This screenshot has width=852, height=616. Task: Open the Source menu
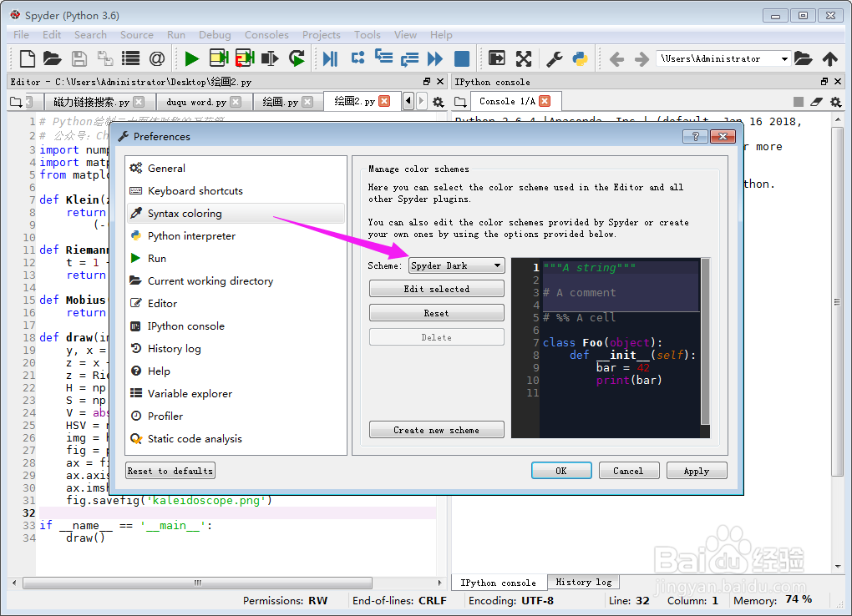coord(137,35)
